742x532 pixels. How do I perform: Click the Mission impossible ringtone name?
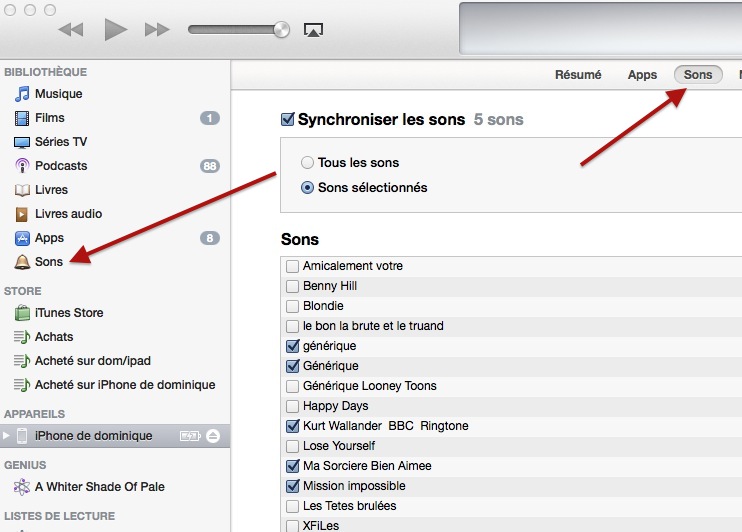[x=354, y=486]
